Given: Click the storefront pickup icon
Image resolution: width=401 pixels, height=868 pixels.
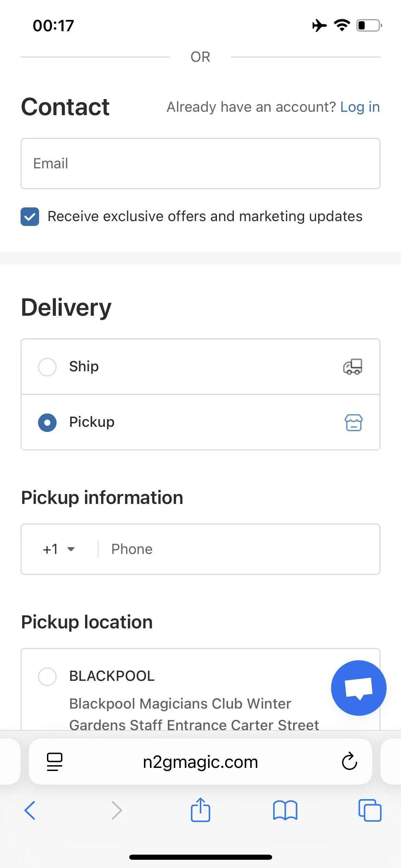Looking at the screenshot, I should tap(353, 422).
